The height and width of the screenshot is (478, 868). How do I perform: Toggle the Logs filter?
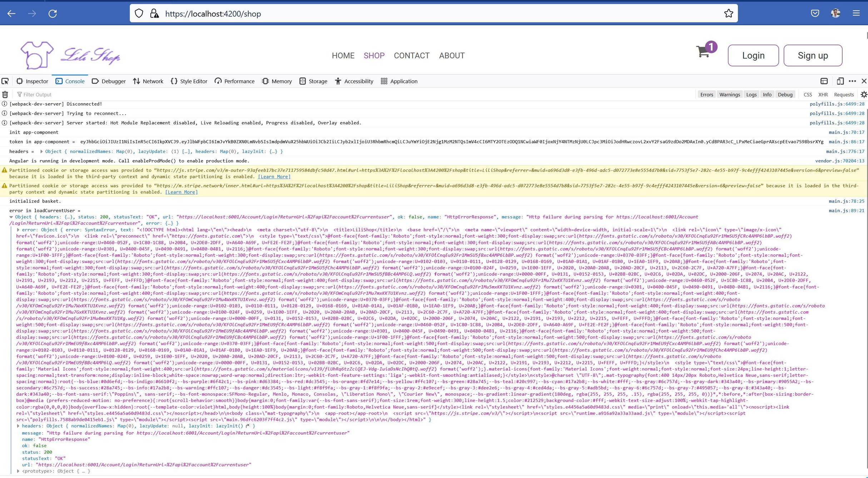[751, 94]
